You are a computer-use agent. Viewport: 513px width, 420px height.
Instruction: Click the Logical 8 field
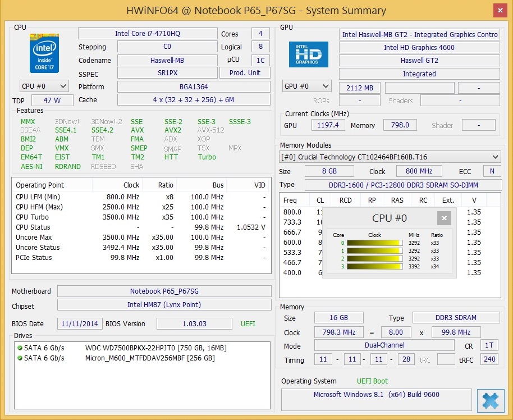click(x=260, y=47)
